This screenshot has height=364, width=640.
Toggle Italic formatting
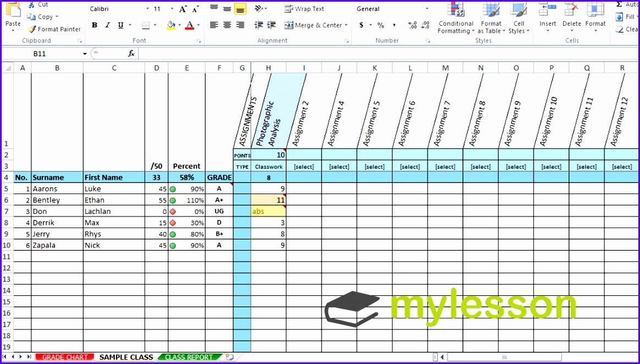tap(107, 25)
